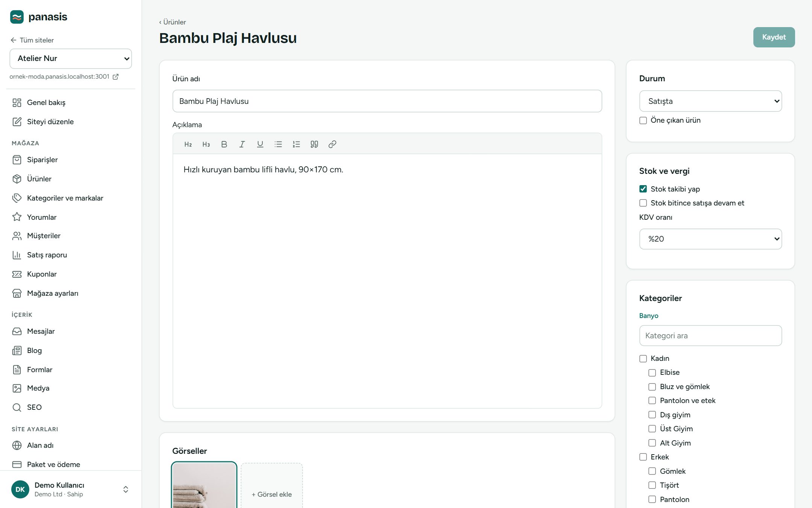Uncheck Stok takibi yap
This screenshot has width=812, height=508.
pos(643,189)
